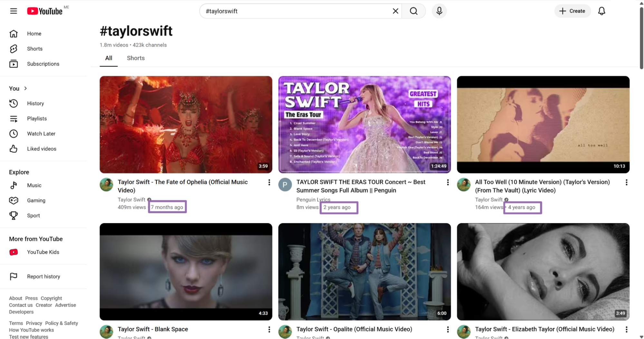The width and height of the screenshot is (644, 339).
Task: Open the Terms footer link
Action: click(x=16, y=323)
